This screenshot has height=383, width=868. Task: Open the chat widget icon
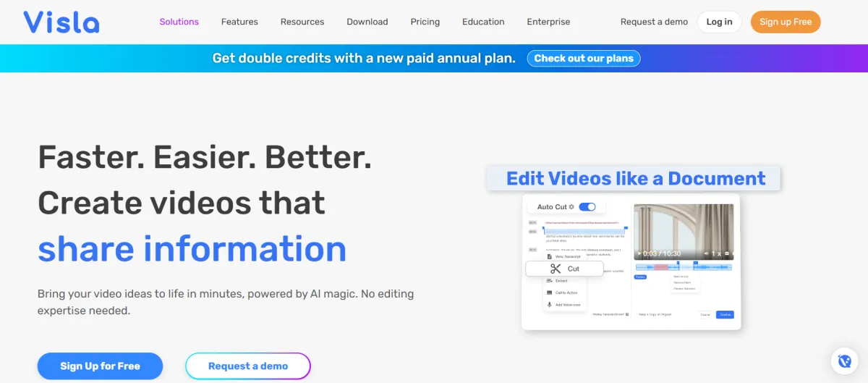click(x=844, y=360)
